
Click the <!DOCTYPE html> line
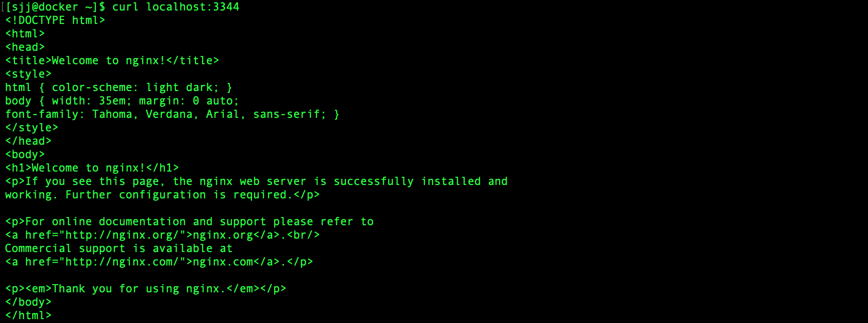coord(55,20)
